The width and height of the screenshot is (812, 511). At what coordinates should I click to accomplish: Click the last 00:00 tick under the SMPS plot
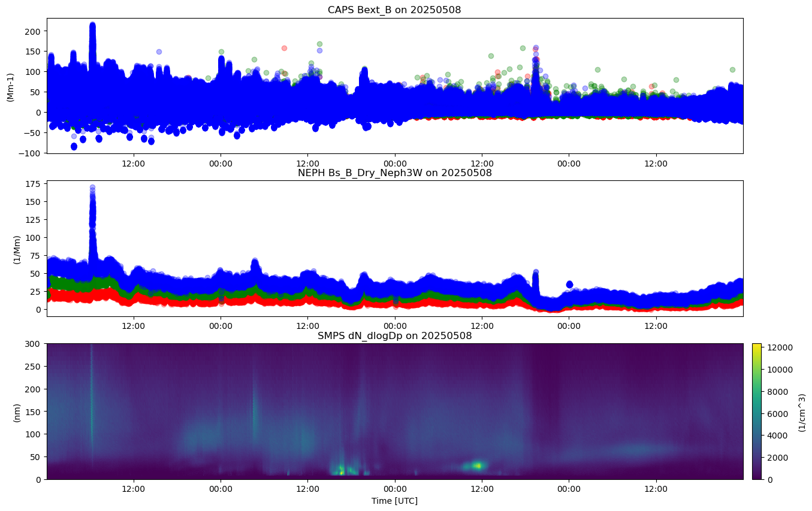click(569, 488)
